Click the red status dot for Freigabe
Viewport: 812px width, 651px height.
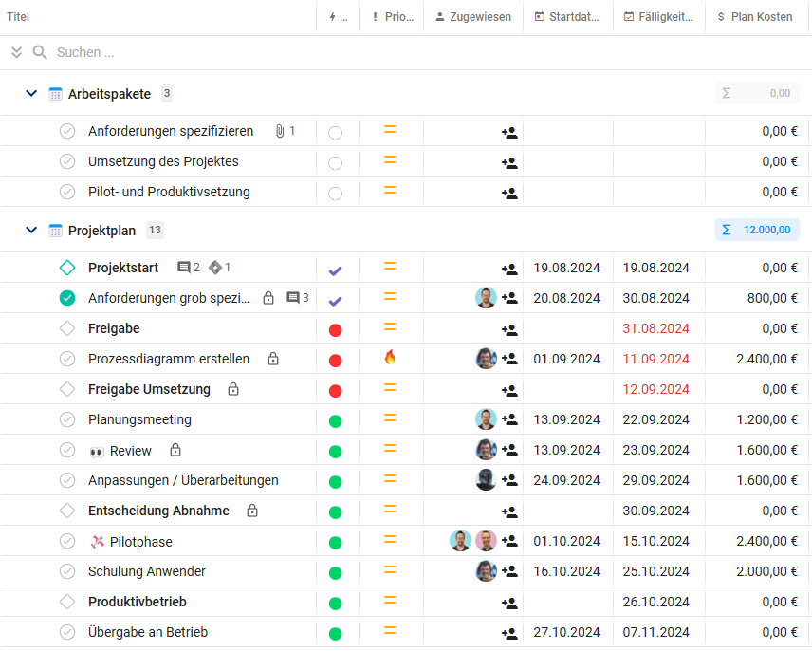point(335,330)
